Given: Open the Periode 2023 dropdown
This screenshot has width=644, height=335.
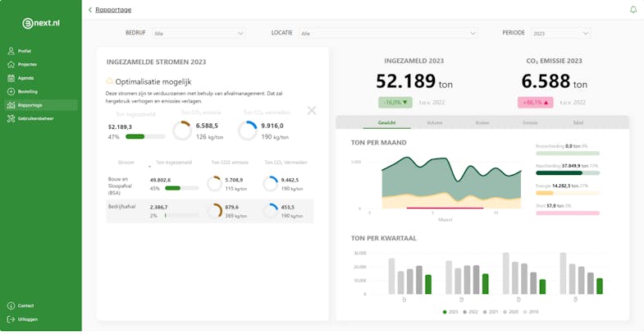Looking at the screenshot, I should [x=560, y=34].
